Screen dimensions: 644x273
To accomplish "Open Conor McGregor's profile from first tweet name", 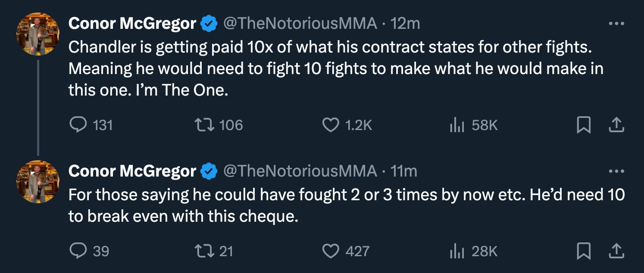I will point(132,24).
